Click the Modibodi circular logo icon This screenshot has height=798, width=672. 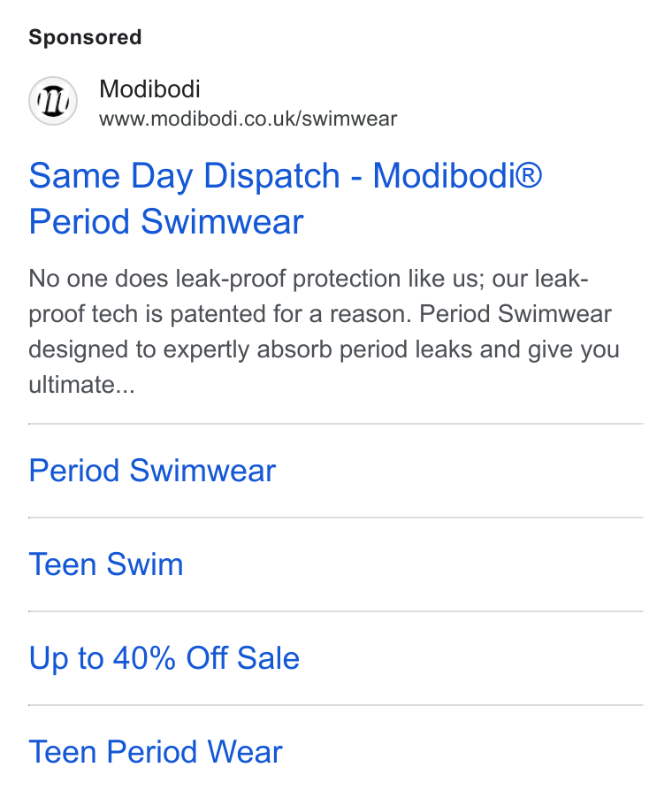pos(53,101)
